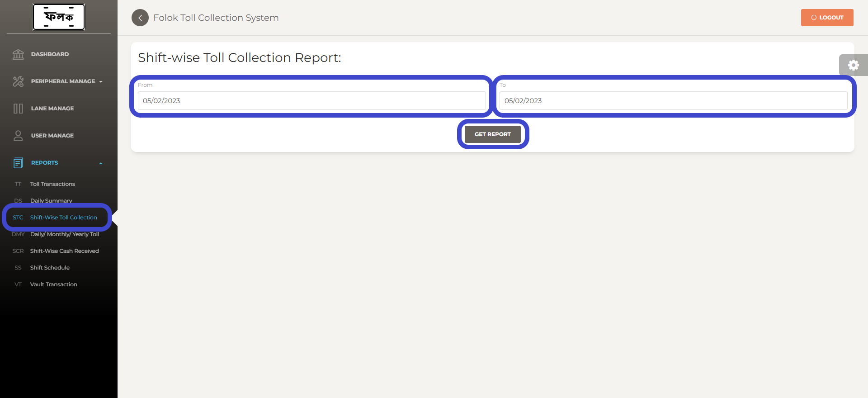This screenshot has height=398, width=868.
Task: Click the Dashboard bank icon
Action: click(x=18, y=54)
